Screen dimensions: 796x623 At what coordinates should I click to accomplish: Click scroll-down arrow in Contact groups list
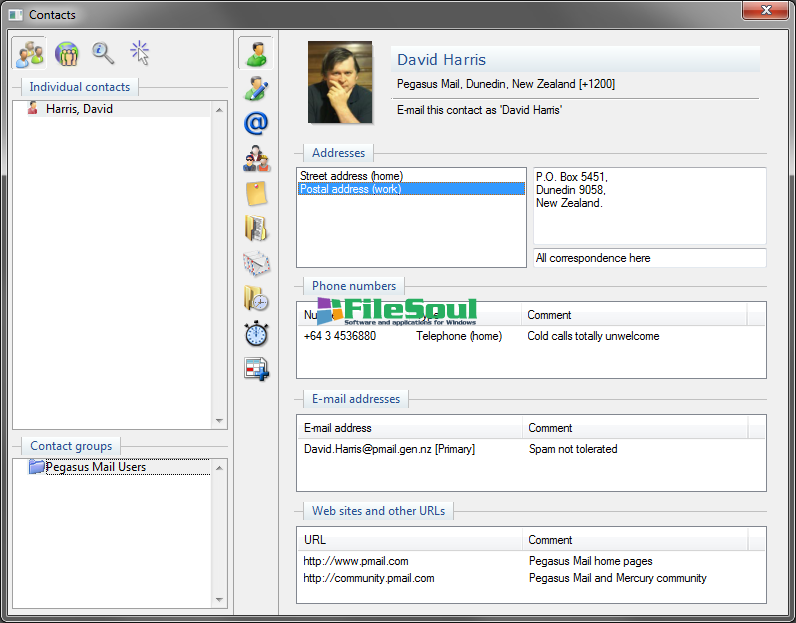click(x=220, y=599)
